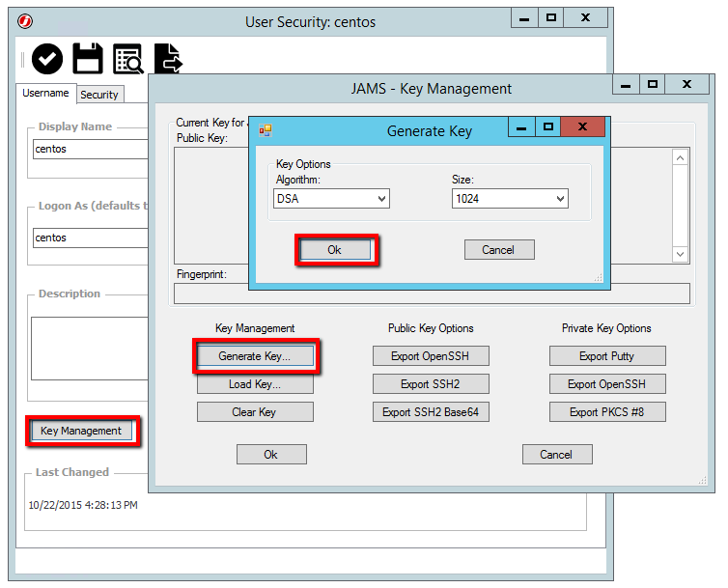Screen dimensions: 728x588
Task: Minimize the User Security: centos window
Action: pyautogui.click(x=524, y=18)
